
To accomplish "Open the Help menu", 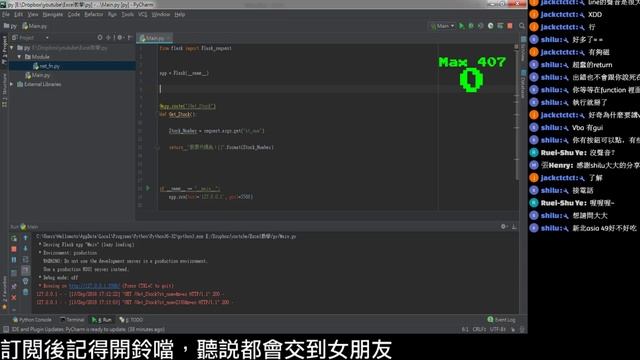I will coord(180,14).
